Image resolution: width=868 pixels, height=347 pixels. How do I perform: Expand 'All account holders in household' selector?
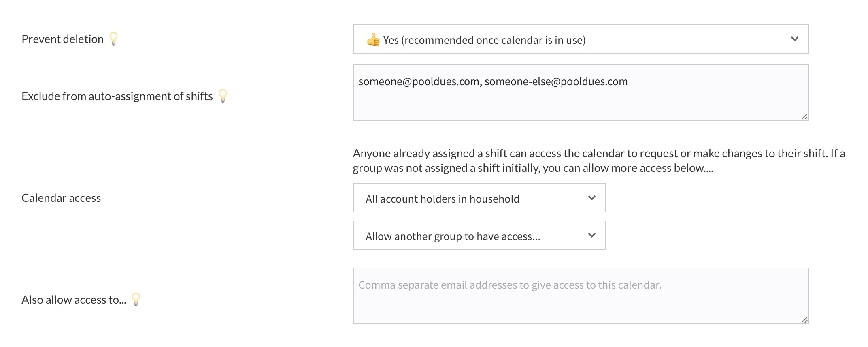[x=479, y=198]
